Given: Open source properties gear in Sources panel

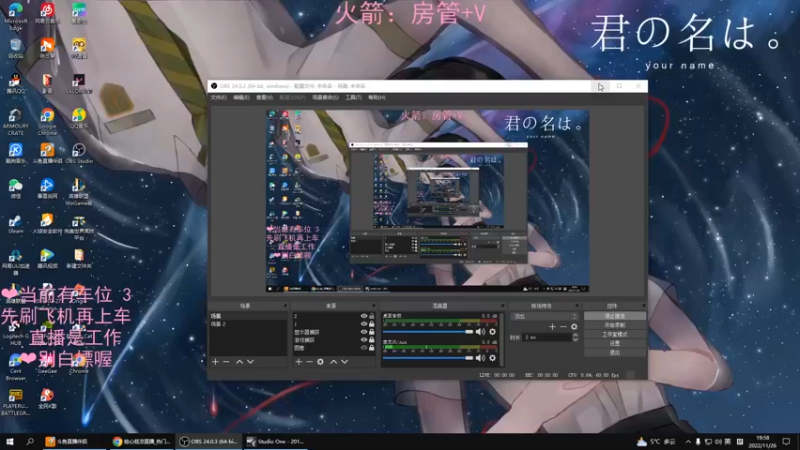Looking at the screenshot, I should click(x=320, y=362).
